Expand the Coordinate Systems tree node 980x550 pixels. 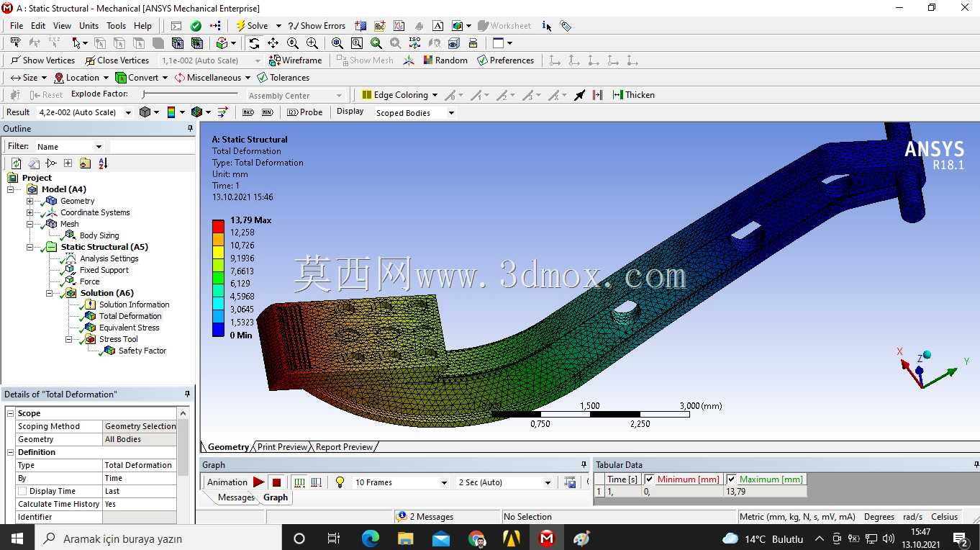tap(30, 212)
